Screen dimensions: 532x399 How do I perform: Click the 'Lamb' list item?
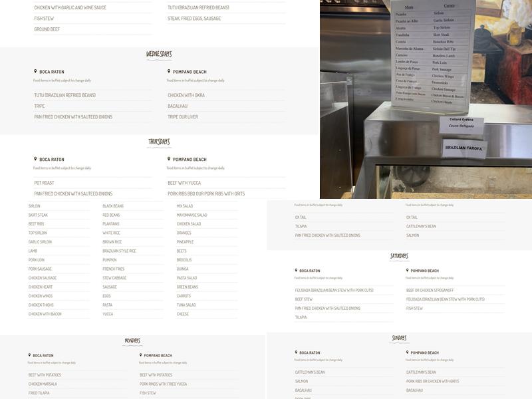(x=33, y=251)
